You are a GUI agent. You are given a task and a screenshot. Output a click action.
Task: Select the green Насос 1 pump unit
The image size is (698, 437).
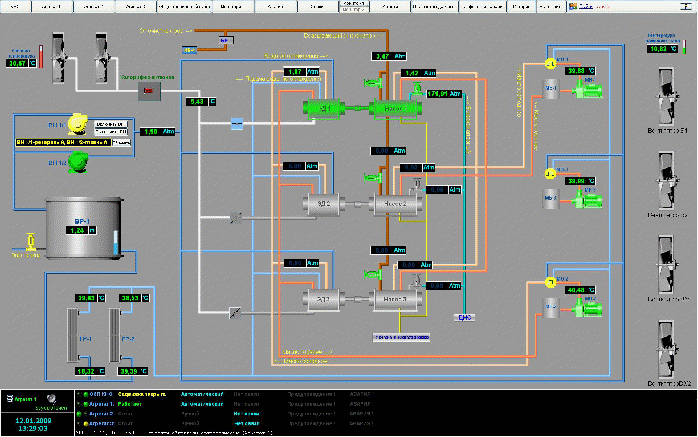coord(395,109)
